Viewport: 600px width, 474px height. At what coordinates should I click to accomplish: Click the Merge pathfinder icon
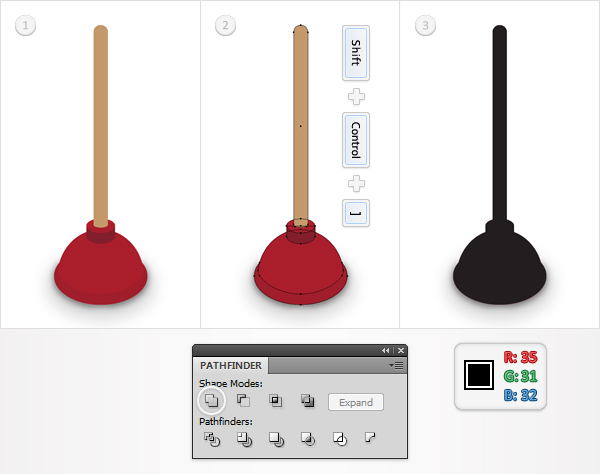[276, 439]
